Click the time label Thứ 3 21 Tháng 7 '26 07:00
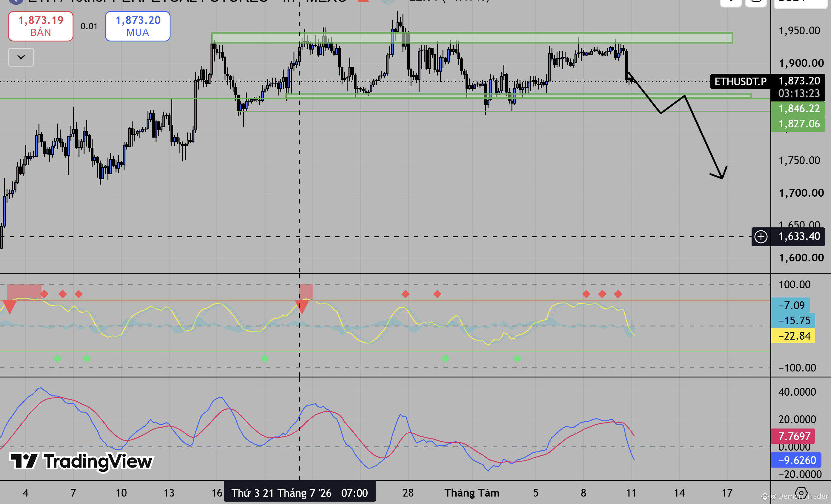 [299, 493]
